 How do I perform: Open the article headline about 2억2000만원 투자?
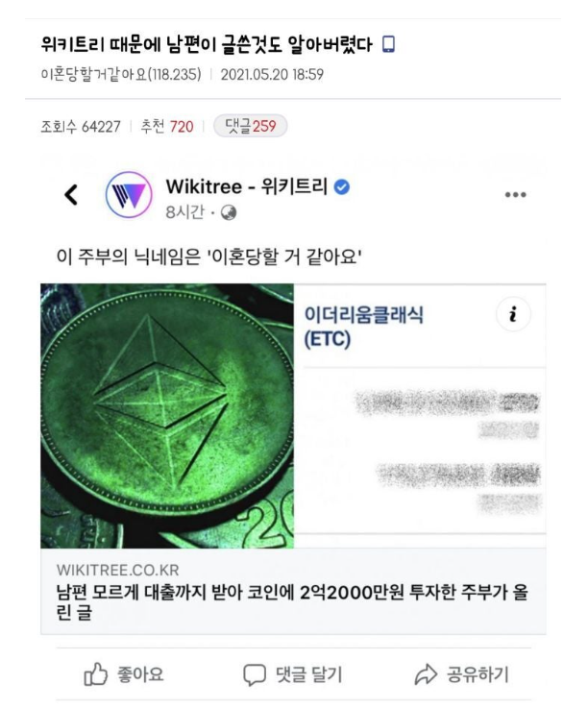[x=292, y=602]
